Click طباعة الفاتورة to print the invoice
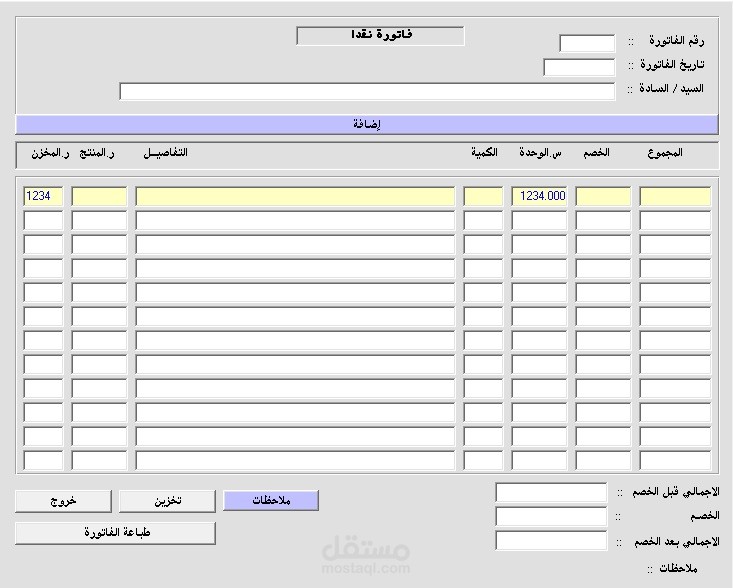Screen dimensions: 733x588 click(115, 533)
